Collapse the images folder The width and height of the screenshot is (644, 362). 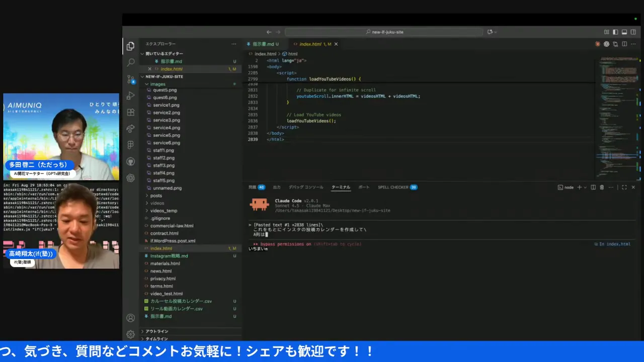[157, 84]
